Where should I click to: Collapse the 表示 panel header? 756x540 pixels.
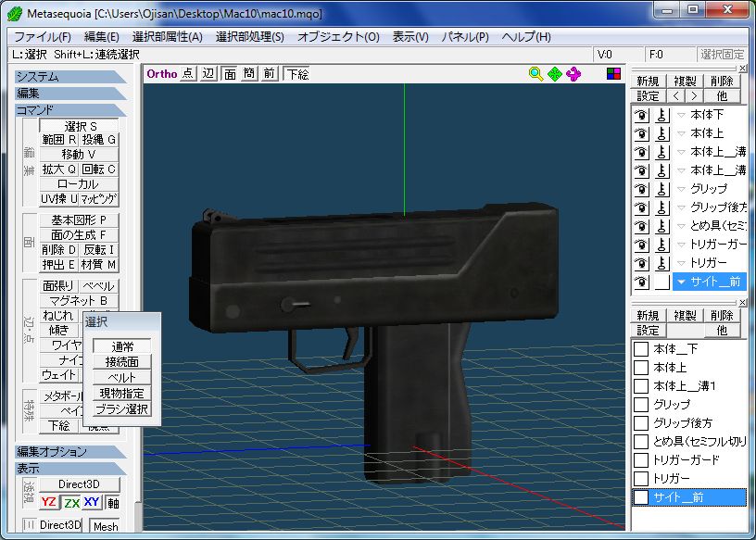coord(69,468)
